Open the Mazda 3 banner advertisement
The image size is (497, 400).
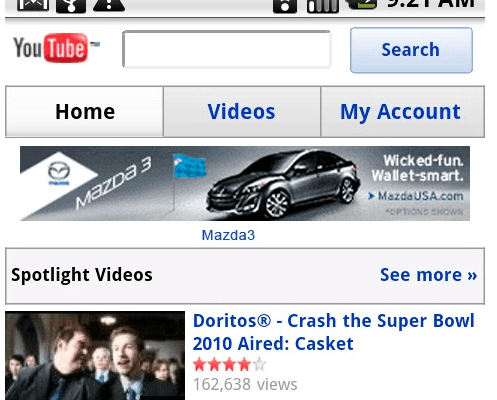(x=245, y=183)
